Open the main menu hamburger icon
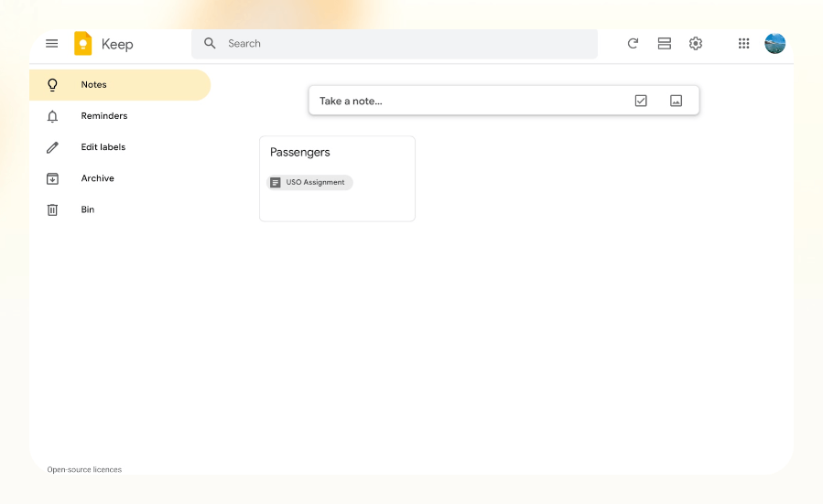Viewport: 823px width, 504px height. click(x=51, y=44)
